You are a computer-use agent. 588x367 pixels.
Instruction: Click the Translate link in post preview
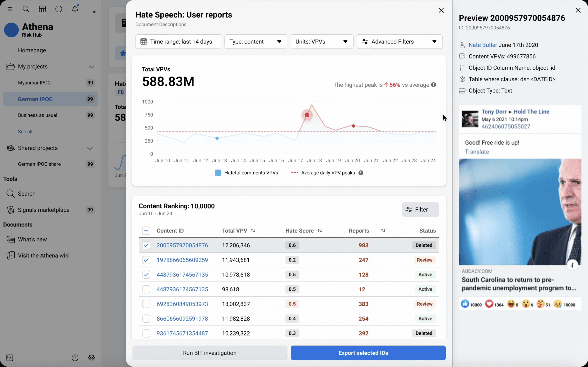pyautogui.click(x=477, y=152)
